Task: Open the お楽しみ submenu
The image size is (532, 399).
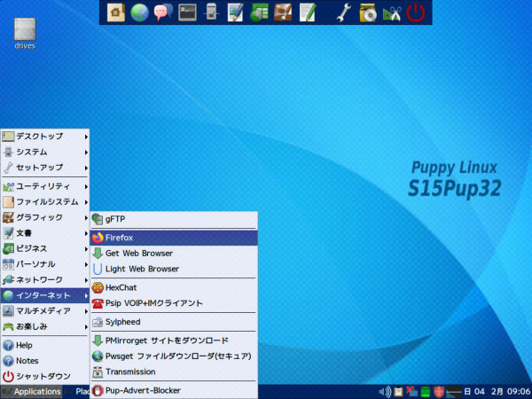Action: pyautogui.click(x=45, y=326)
